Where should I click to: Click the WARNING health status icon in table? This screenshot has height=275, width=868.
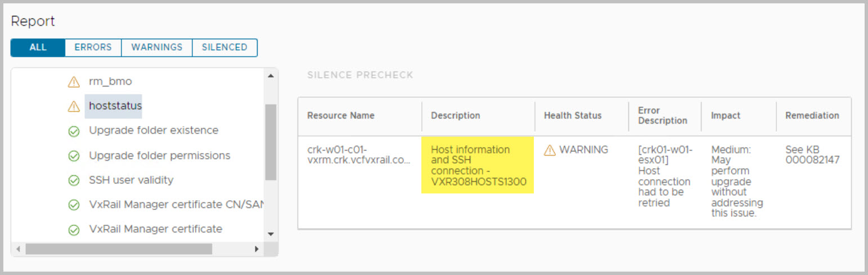click(550, 150)
